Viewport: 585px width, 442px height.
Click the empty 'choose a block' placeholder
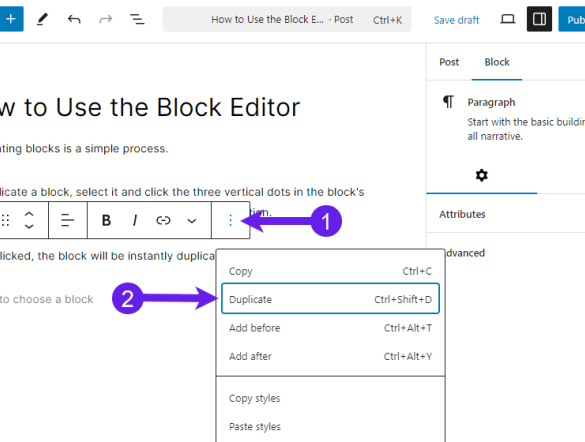coord(47,299)
